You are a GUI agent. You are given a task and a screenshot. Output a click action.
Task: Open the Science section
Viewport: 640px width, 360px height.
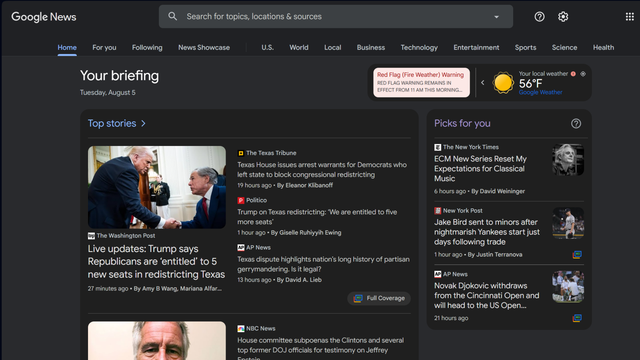coord(564,47)
